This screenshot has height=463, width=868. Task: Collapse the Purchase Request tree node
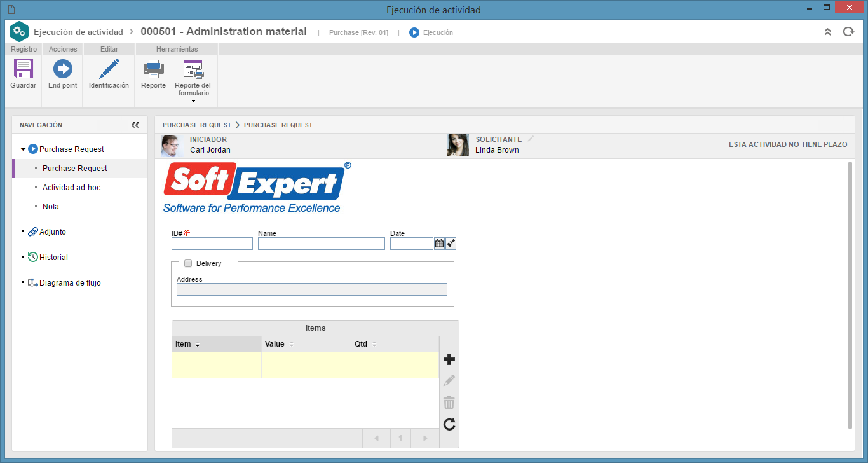pyautogui.click(x=23, y=149)
